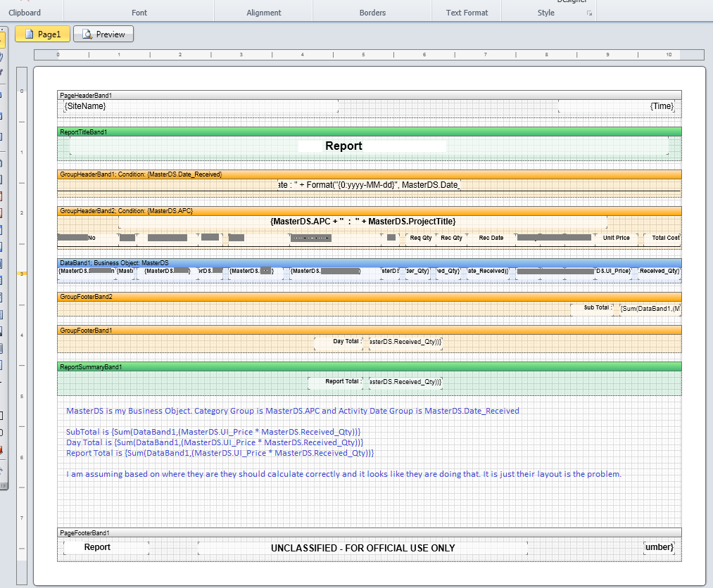Select the Req Qty column header

[x=421, y=238]
